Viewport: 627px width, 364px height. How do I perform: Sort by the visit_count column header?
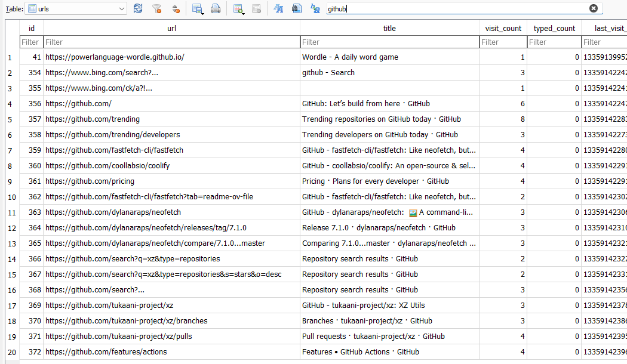(503, 28)
